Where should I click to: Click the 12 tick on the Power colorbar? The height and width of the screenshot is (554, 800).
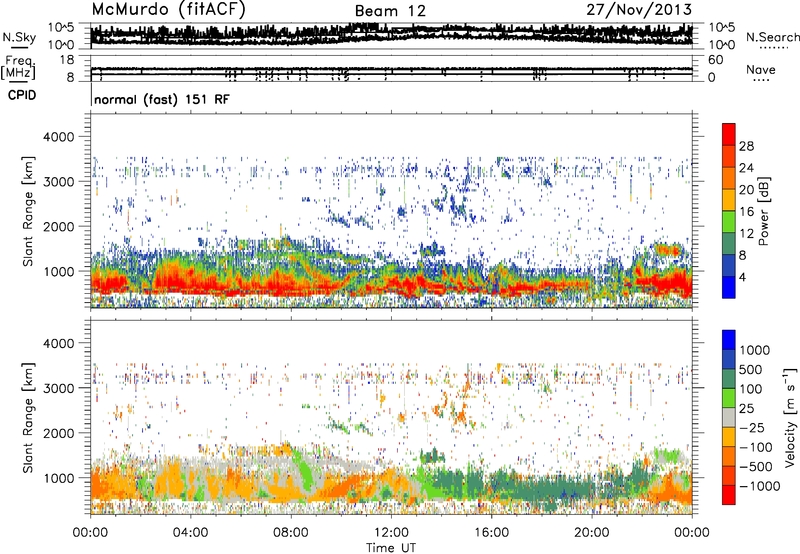746,234
